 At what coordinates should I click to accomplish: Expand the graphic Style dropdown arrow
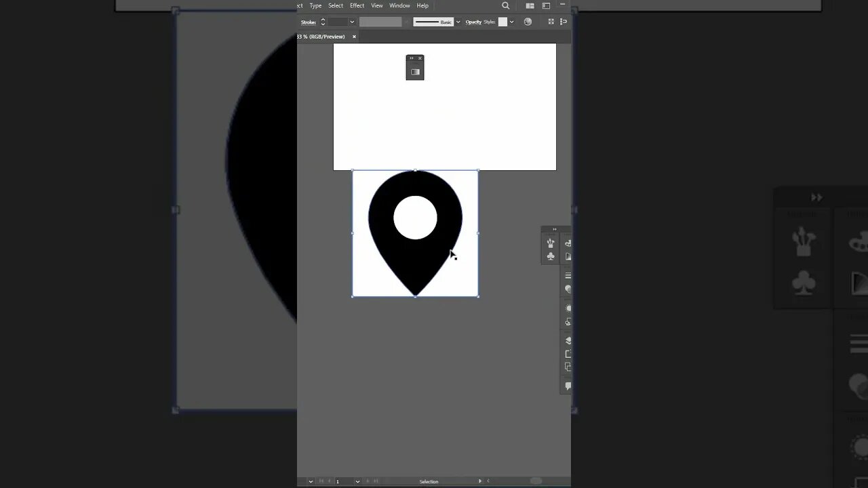511,22
